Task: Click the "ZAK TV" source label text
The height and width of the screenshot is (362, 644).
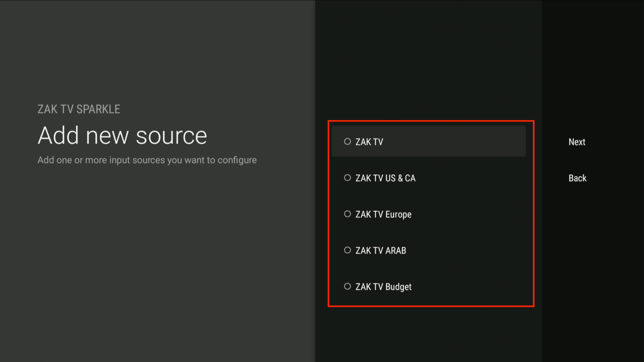Action: (x=369, y=142)
